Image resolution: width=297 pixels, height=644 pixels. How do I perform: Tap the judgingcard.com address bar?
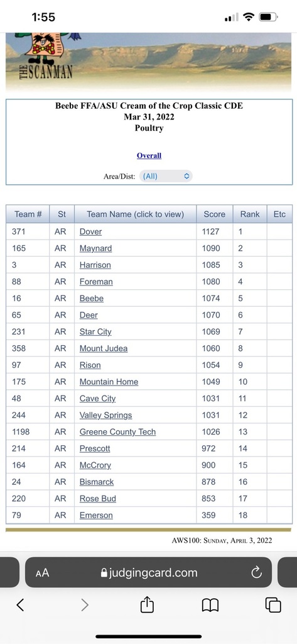(x=148, y=572)
